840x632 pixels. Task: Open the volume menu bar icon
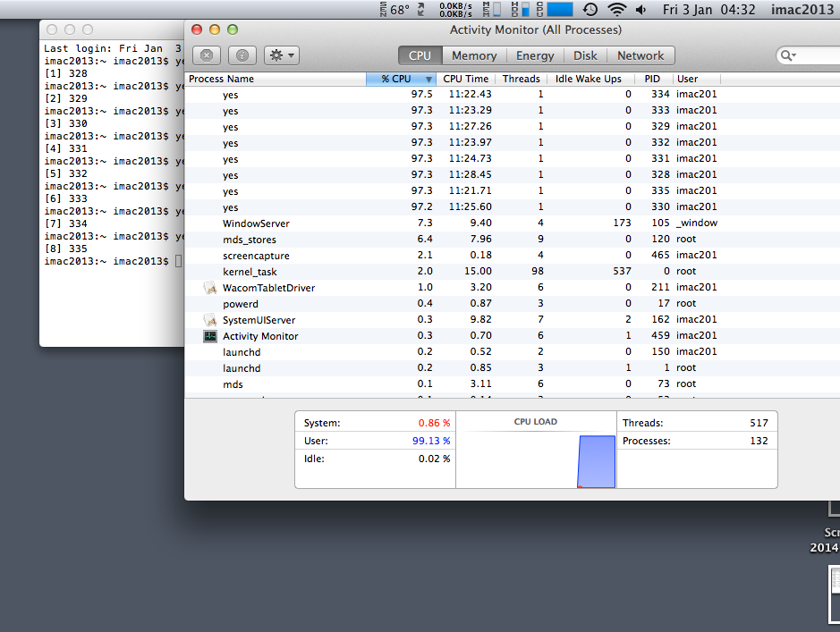(x=641, y=9)
